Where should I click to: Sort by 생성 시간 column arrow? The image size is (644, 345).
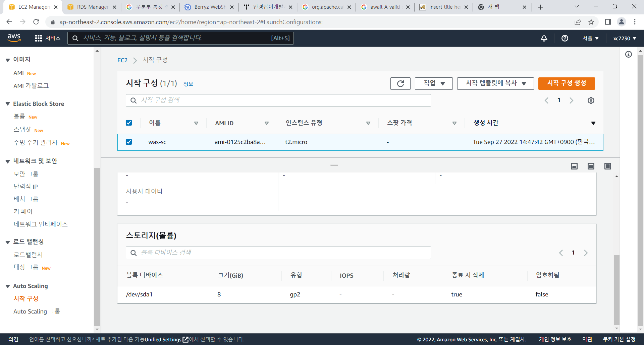click(x=593, y=123)
